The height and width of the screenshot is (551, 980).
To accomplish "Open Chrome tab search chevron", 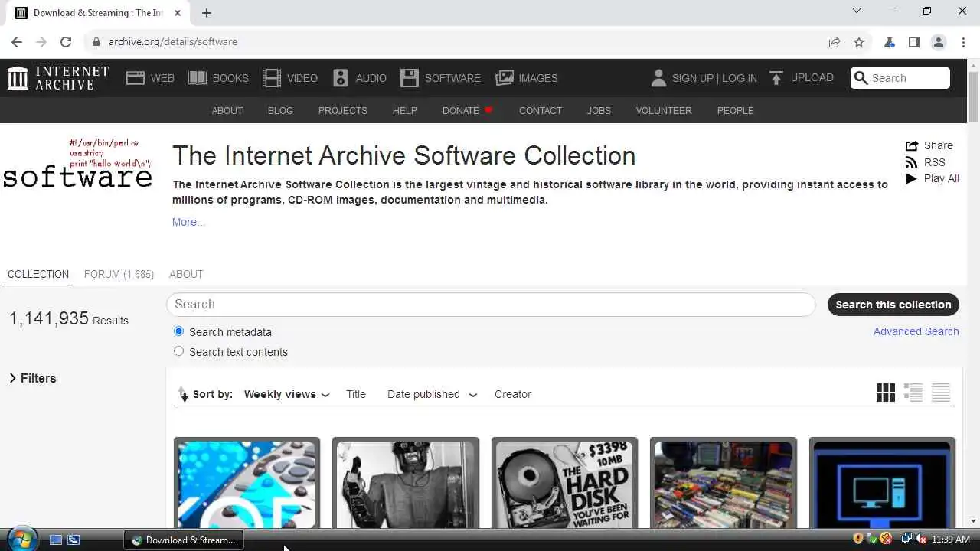I will (857, 11).
